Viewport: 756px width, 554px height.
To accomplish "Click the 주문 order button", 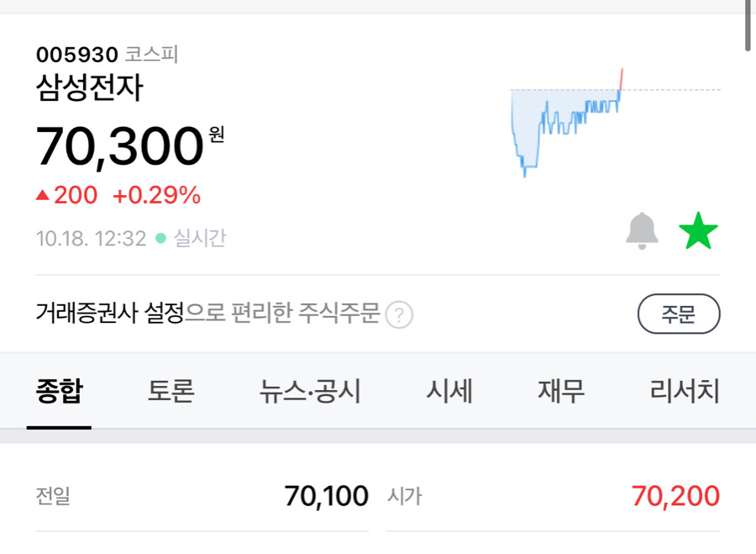I will [679, 314].
